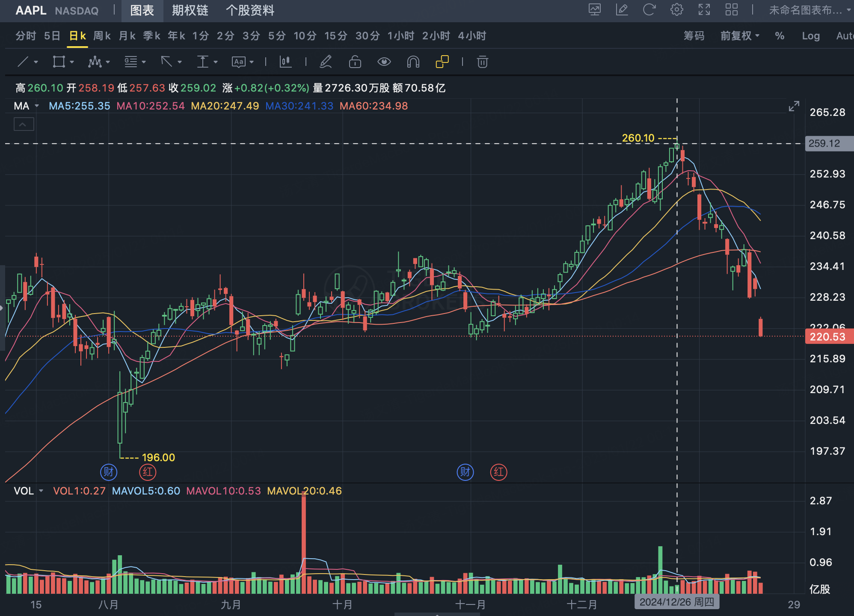Expand the VOL indicator dropdown arrow

(41, 491)
